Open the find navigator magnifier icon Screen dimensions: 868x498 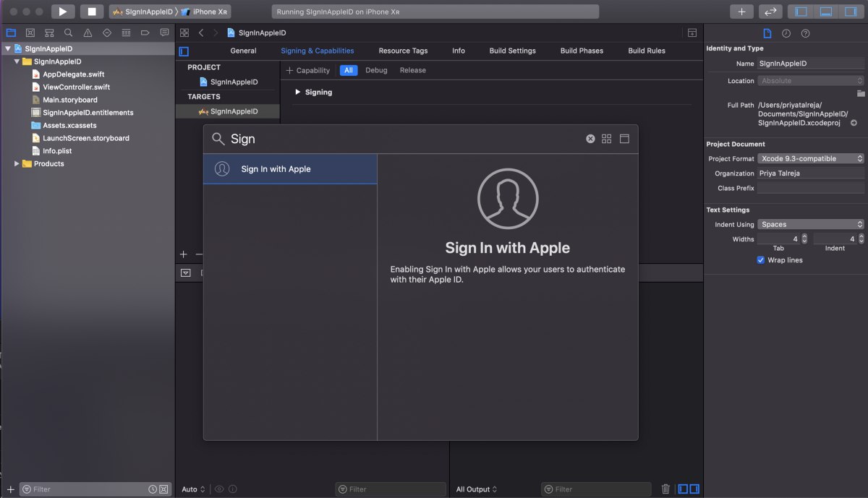point(68,33)
